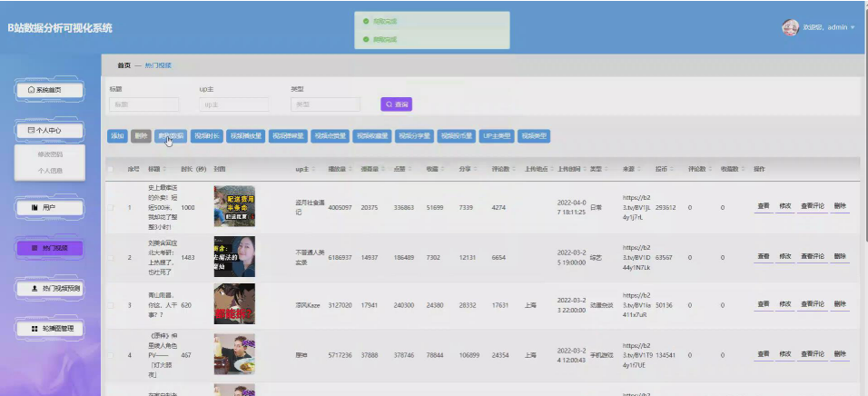Click the row 1 video cover thumbnail
This screenshot has width=868, height=396.
click(234, 206)
